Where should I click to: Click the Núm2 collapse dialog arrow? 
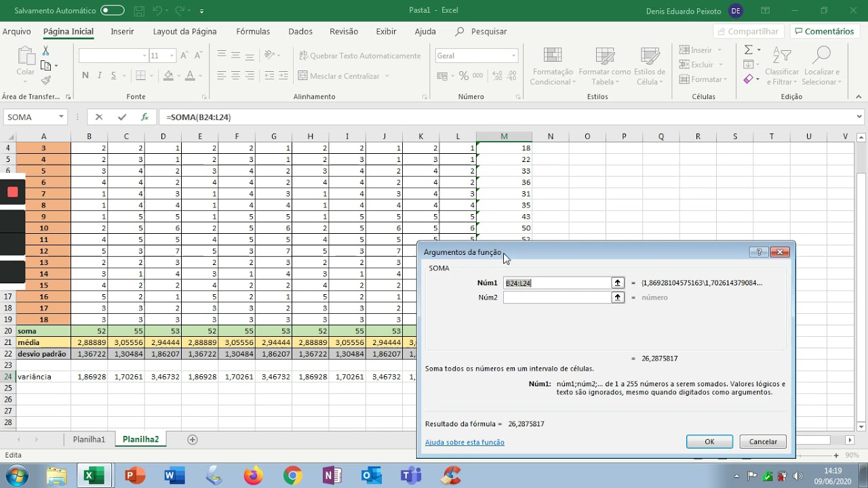[x=617, y=298]
